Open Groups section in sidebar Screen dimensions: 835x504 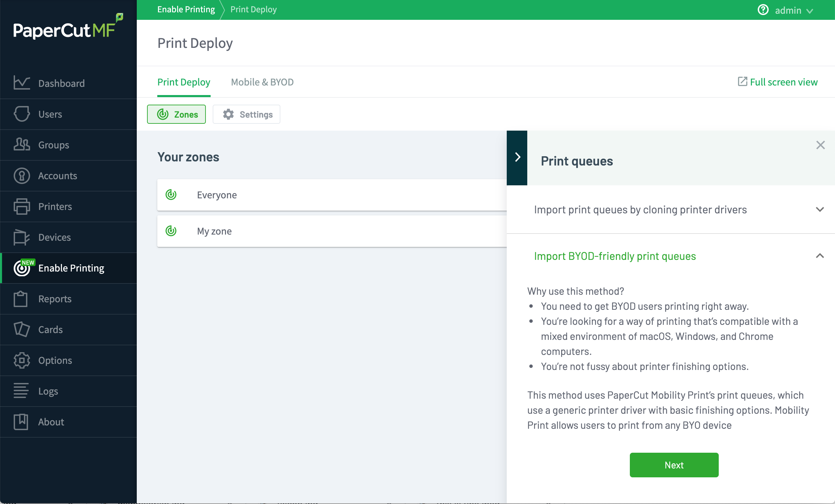pos(68,145)
